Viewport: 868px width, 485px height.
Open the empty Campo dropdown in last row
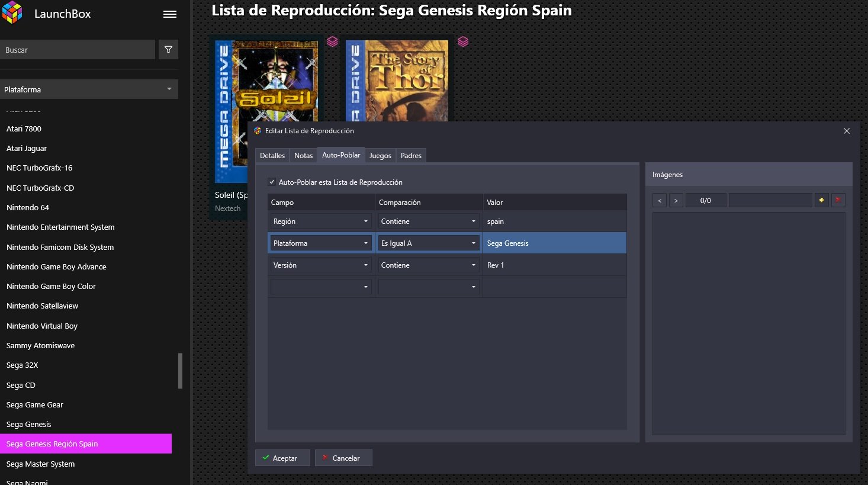click(x=321, y=287)
